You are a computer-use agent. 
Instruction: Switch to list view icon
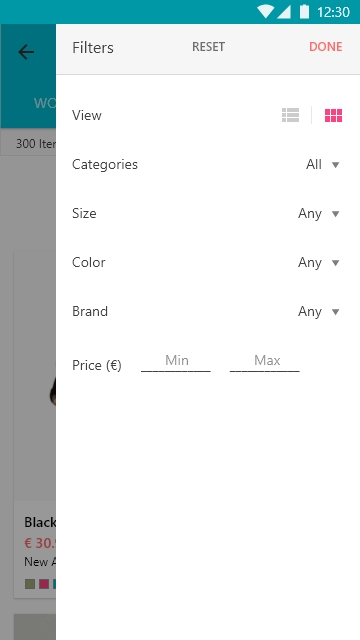[x=290, y=115]
